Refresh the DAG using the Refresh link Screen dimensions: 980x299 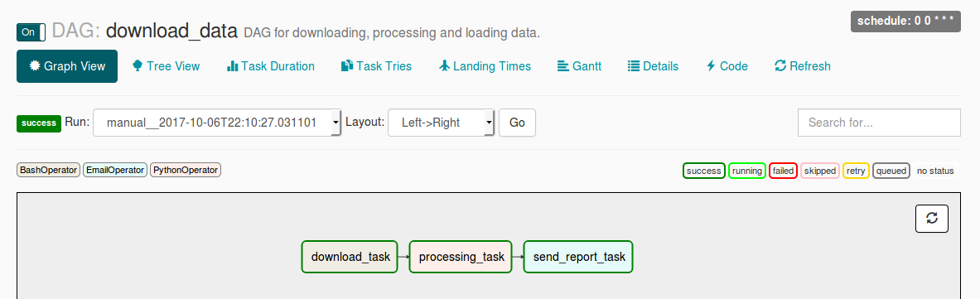coord(803,66)
